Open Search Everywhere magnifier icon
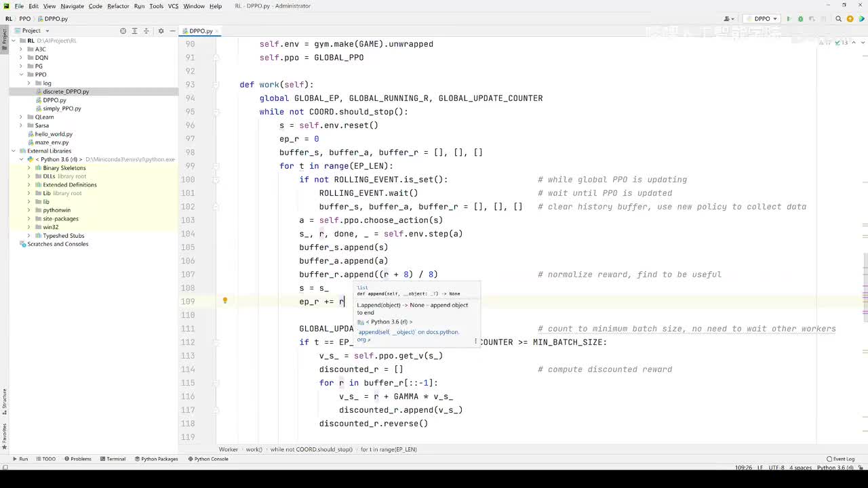868x488 pixels. pos(839,19)
